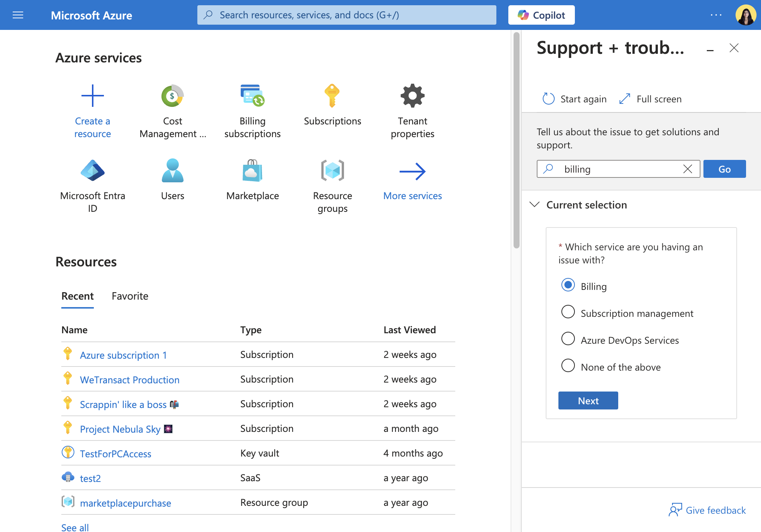Open the three-dots overflow menu in header
The image size is (761, 532).
point(716,15)
